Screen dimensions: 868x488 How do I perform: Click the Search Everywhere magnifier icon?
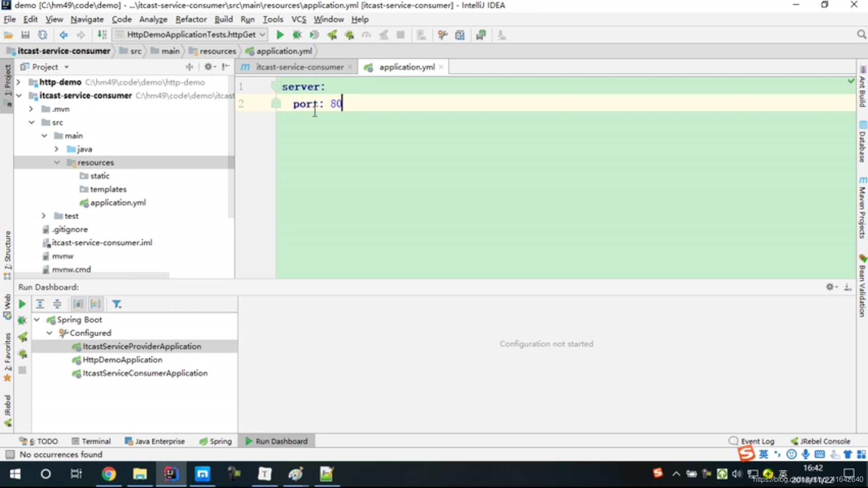pos(861,35)
